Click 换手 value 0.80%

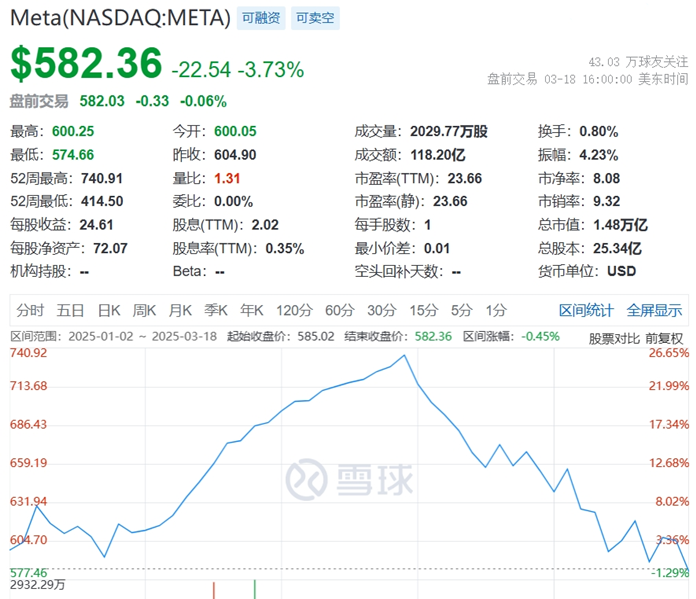599,131
